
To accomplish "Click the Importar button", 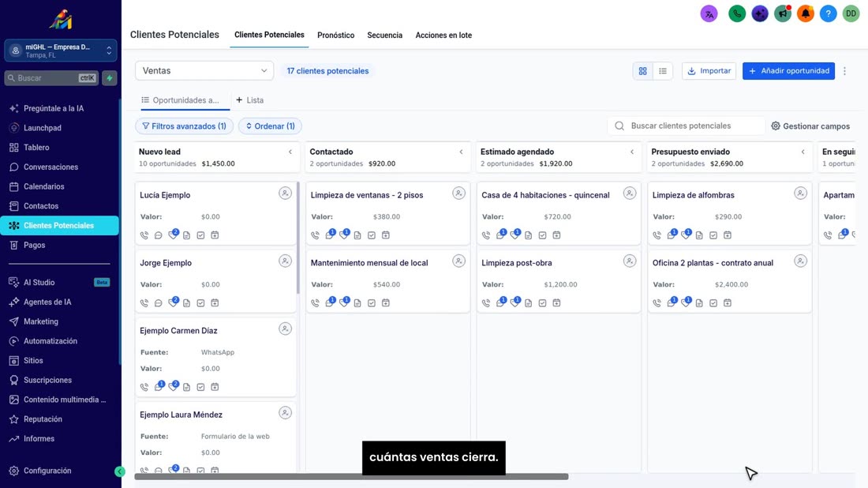I will pyautogui.click(x=709, y=71).
